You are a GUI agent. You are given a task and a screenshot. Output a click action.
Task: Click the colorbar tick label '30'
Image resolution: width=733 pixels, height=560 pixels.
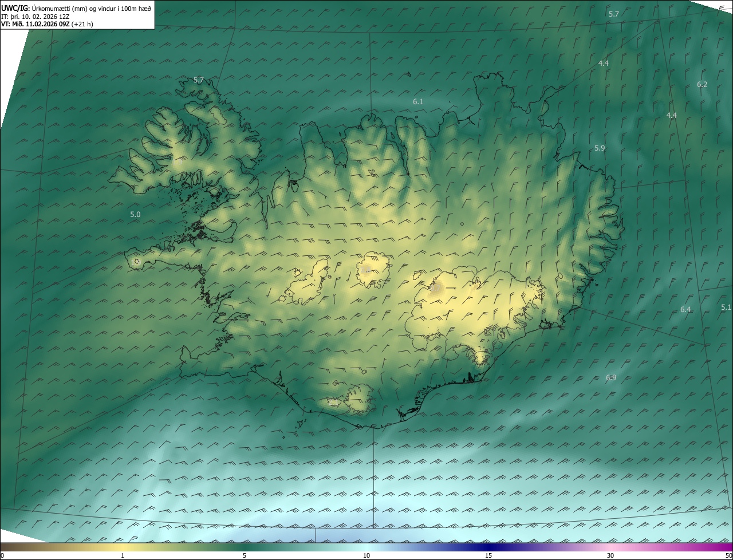[610, 555]
